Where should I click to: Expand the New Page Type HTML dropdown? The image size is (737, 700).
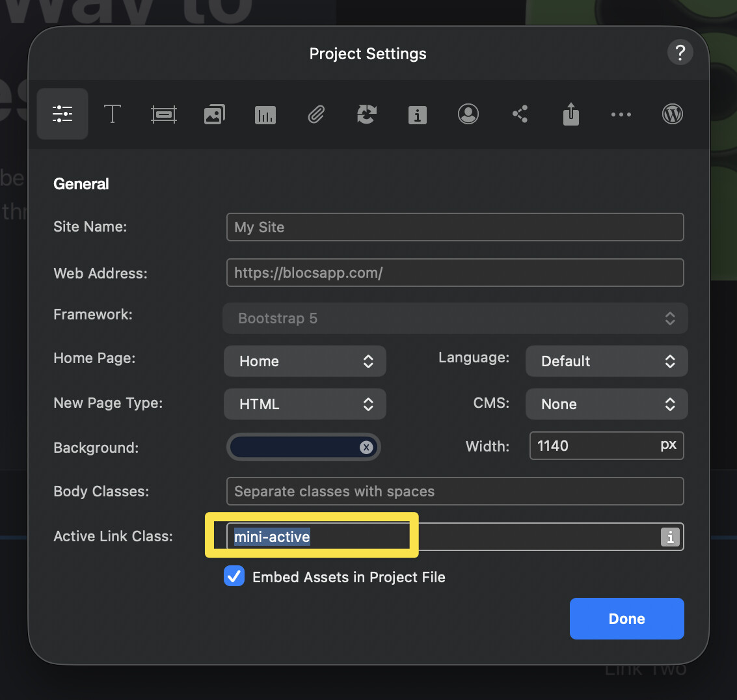coord(304,404)
